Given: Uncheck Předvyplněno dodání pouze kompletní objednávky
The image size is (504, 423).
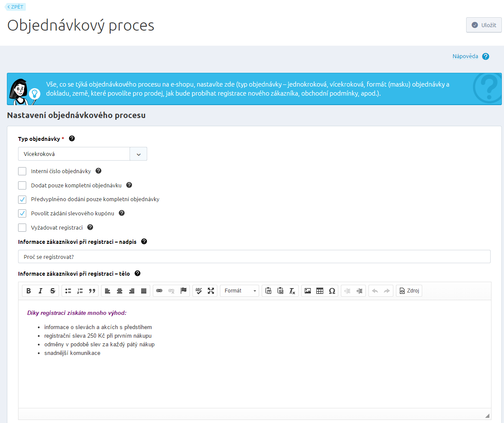Looking at the screenshot, I should [22, 199].
